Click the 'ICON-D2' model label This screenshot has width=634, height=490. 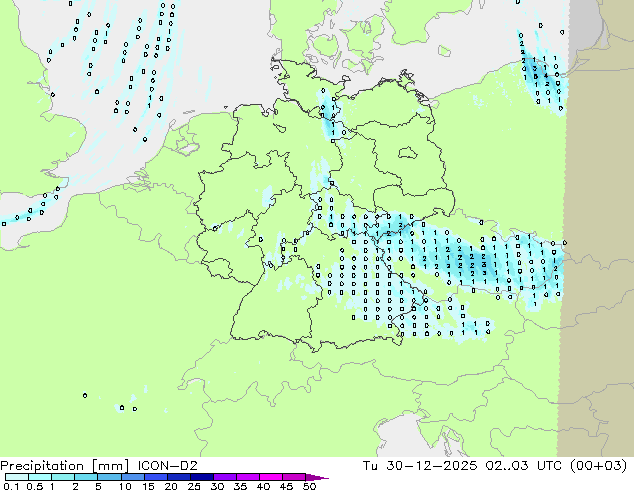tap(167, 466)
